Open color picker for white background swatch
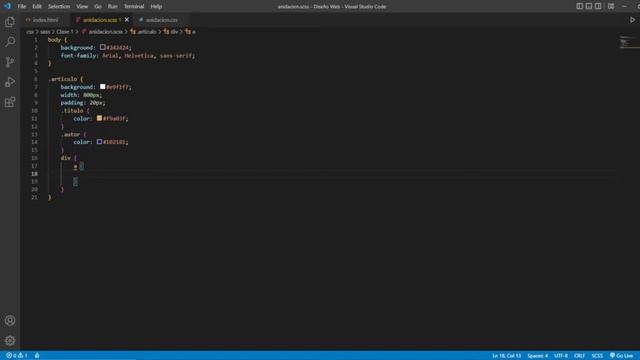Image resolution: width=640 pixels, height=360 pixels. (102, 87)
